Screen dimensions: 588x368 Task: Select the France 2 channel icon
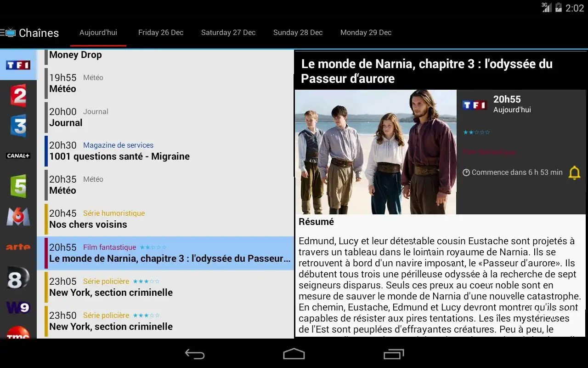pyautogui.click(x=18, y=96)
